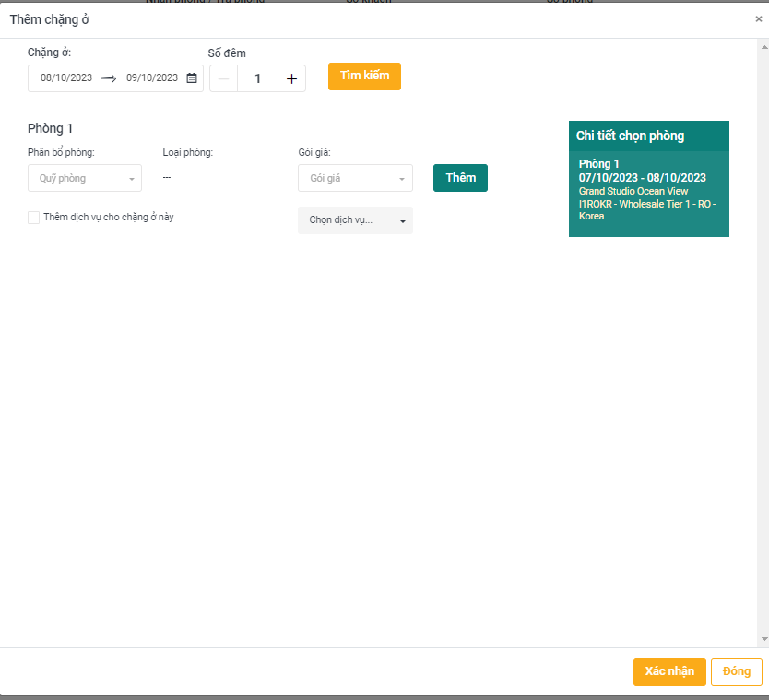Enable Thêm dịch vụ cho chặng ở này
769x700 pixels.
click(34, 218)
